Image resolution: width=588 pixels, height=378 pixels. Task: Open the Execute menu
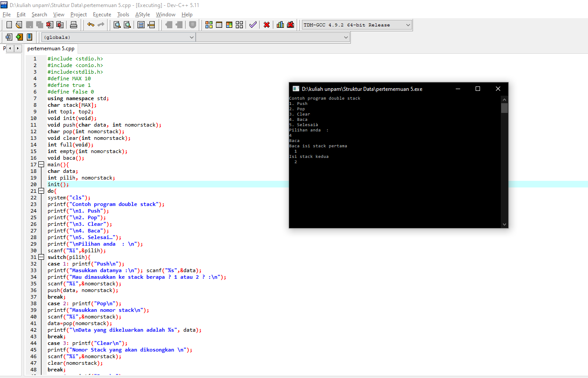(102, 15)
